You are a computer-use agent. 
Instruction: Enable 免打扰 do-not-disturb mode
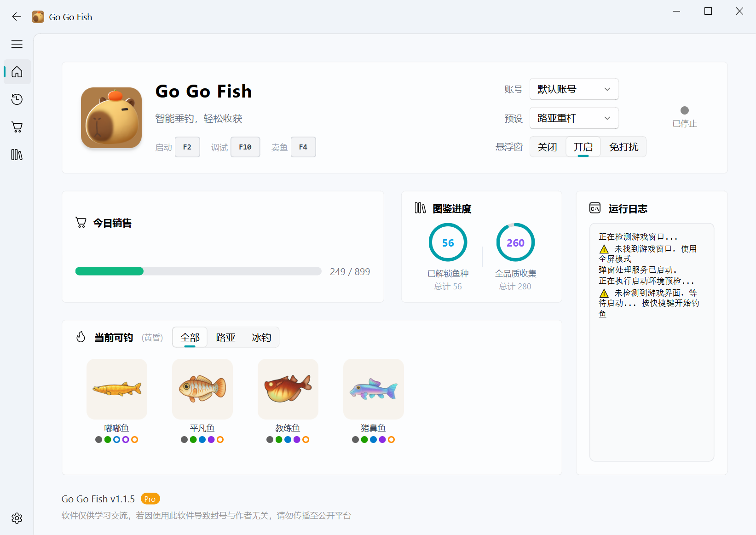coord(623,147)
